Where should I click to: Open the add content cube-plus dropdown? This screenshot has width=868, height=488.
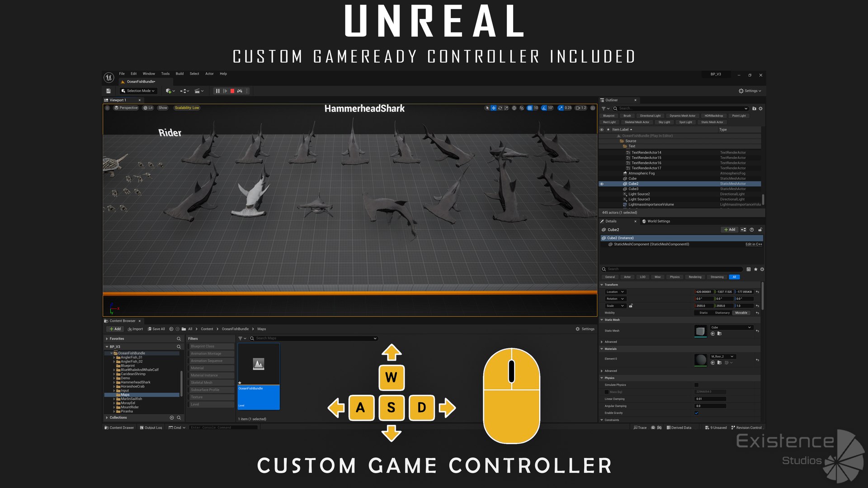click(x=170, y=91)
